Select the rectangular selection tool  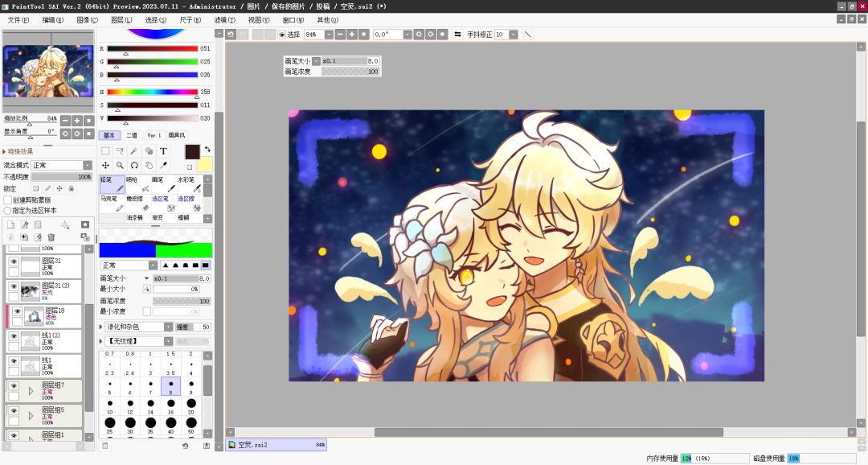coord(105,150)
